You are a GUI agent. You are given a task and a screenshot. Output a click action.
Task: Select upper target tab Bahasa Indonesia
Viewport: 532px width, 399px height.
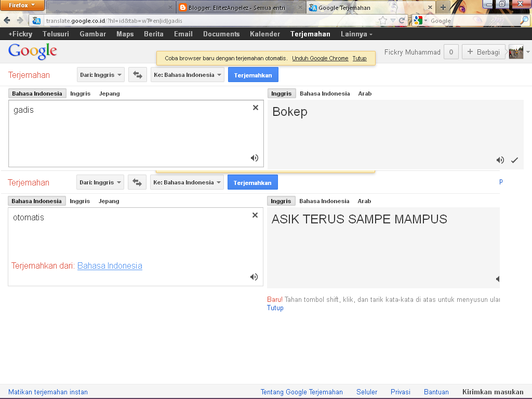(x=325, y=94)
